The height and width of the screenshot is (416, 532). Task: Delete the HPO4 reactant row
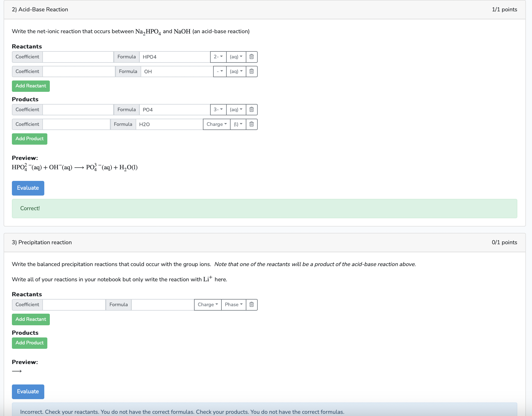point(251,57)
